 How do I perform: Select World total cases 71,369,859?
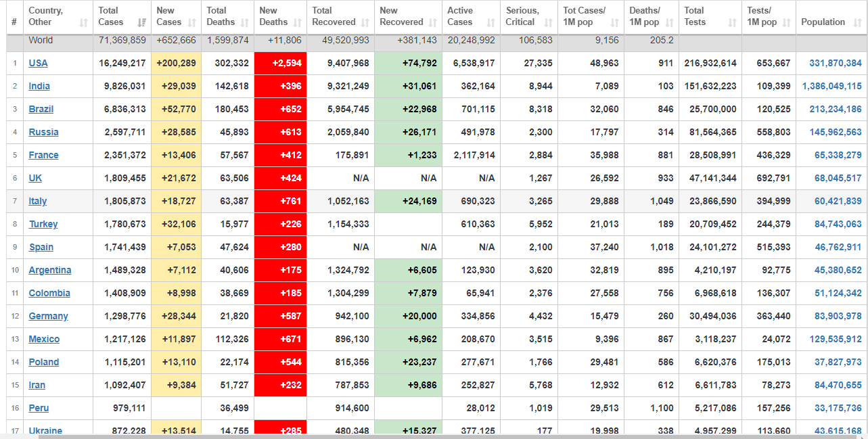point(122,41)
